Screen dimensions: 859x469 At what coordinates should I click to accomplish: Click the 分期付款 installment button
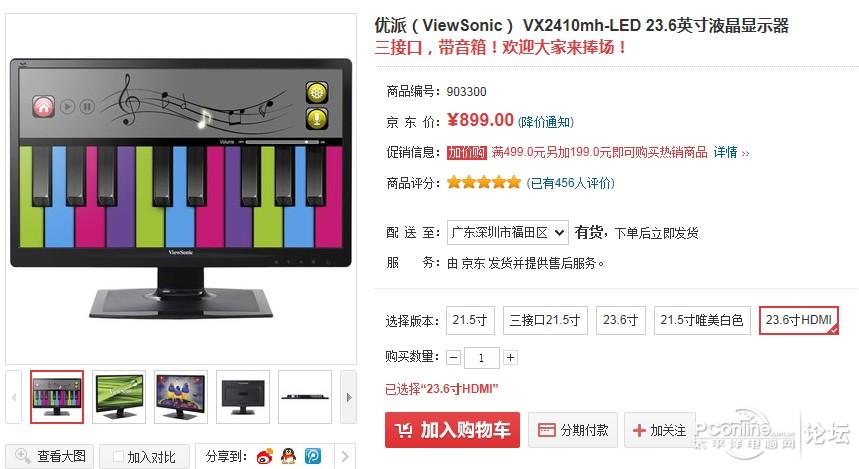tap(573, 430)
